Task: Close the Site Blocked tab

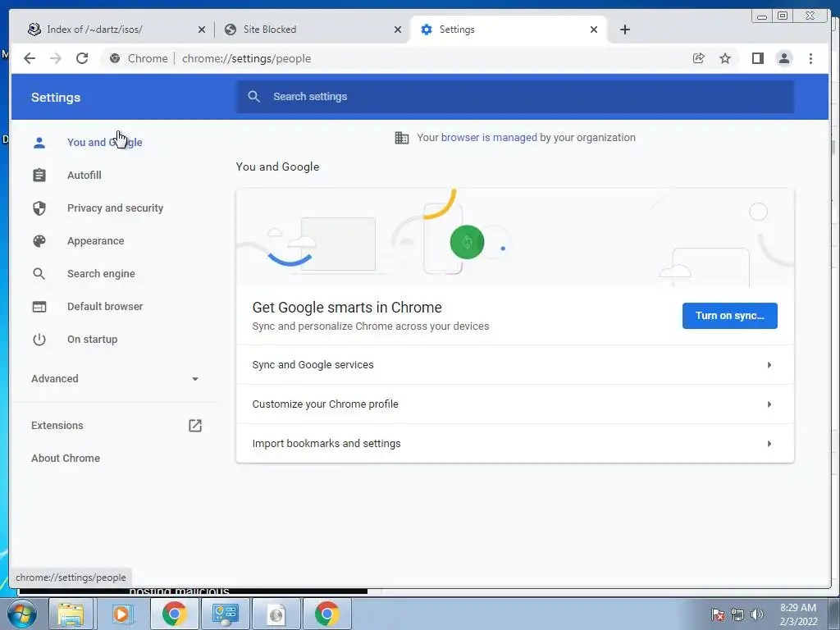Action: [398, 30]
